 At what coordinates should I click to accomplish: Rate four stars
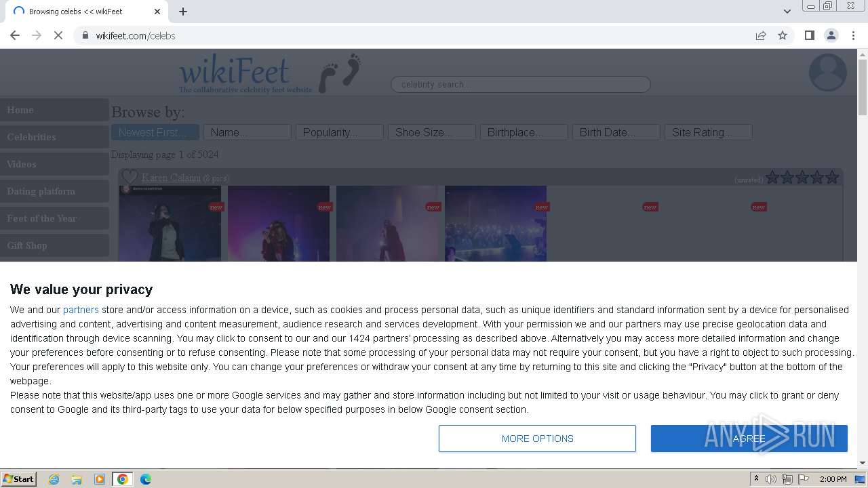(817, 178)
